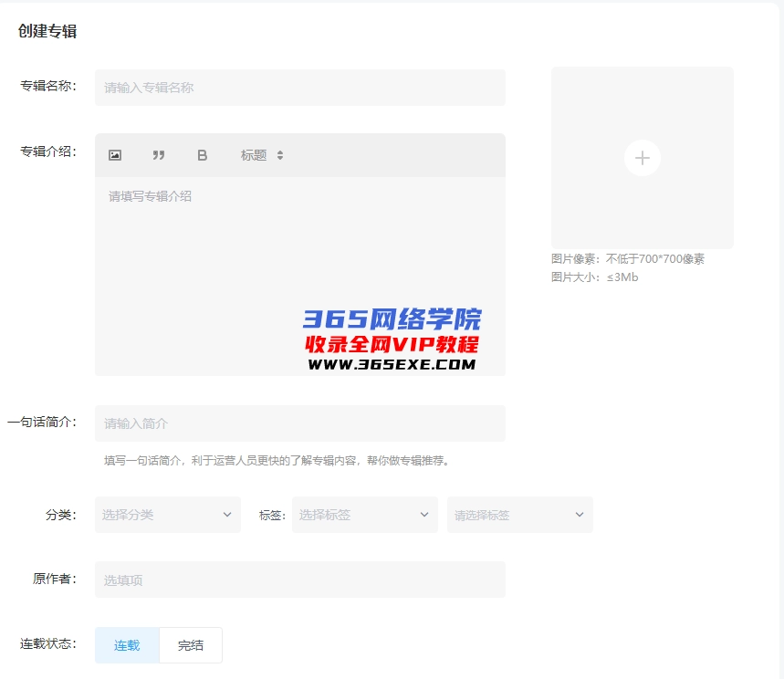This screenshot has width=784, height=679.
Task: Select 连载 as the serialization status
Action: tap(127, 645)
